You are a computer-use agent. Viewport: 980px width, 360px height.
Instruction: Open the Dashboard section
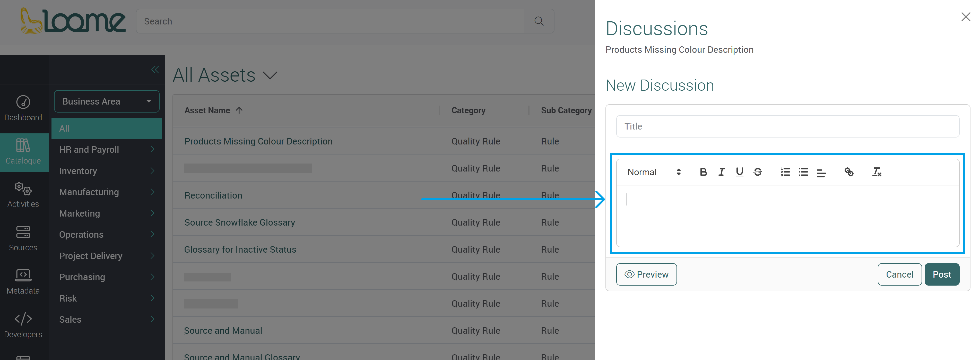point(23,108)
